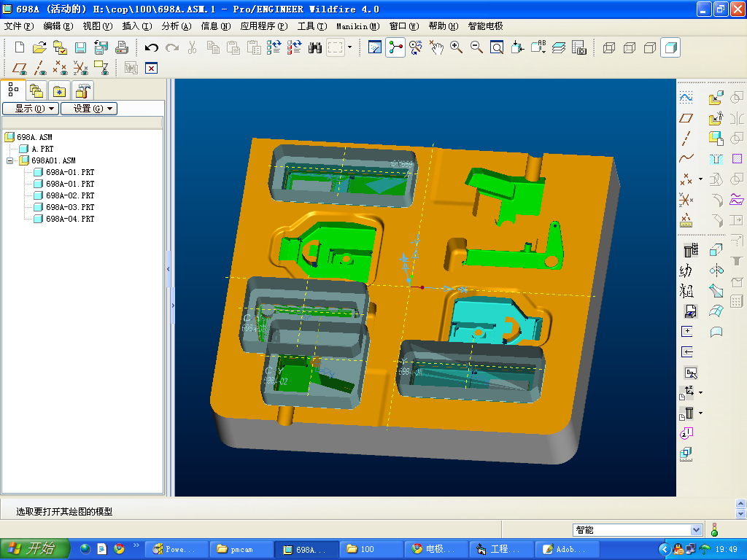Toggle datum planes display
The height and width of the screenshot is (560, 747).
20,68
